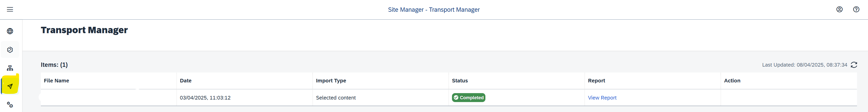This screenshot has height=112, width=868.
Task: Open the hierarchy provider icon in sidebar
Action: tap(10, 68)
